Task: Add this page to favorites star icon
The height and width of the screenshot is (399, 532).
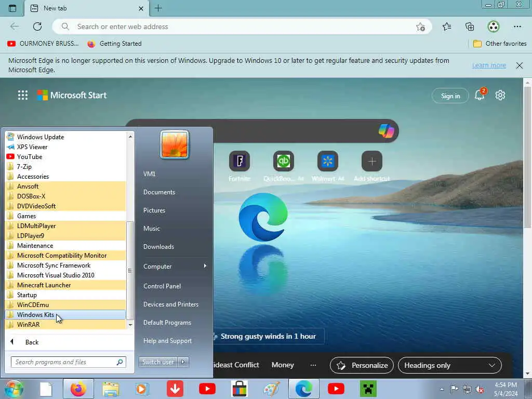Action: (420, 27)
